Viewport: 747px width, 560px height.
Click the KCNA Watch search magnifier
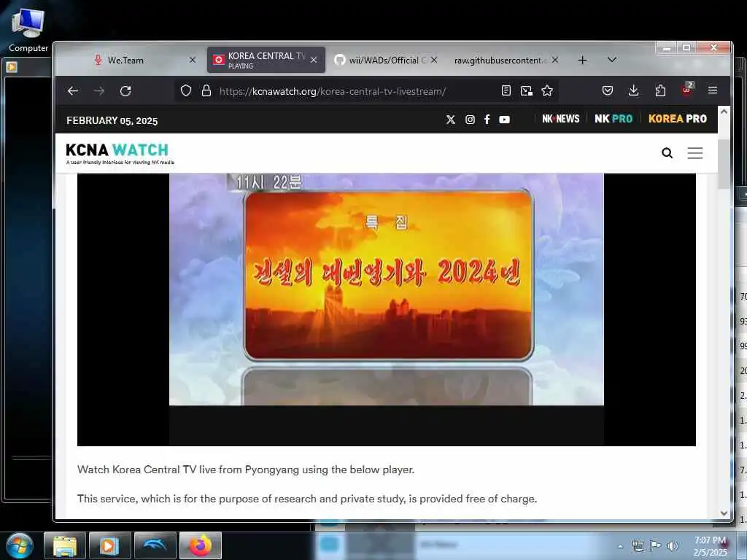tap(667, 153)
